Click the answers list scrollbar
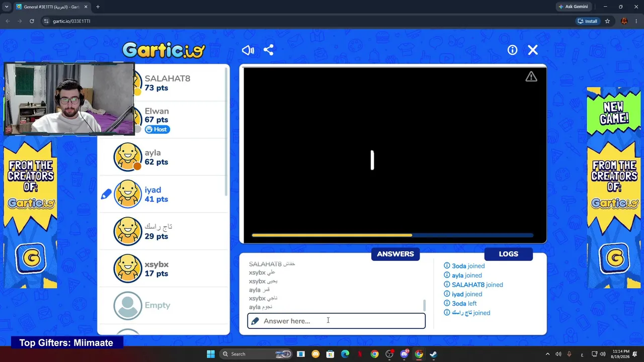This screenshot has width=644, height=362. tap(424, 305)
